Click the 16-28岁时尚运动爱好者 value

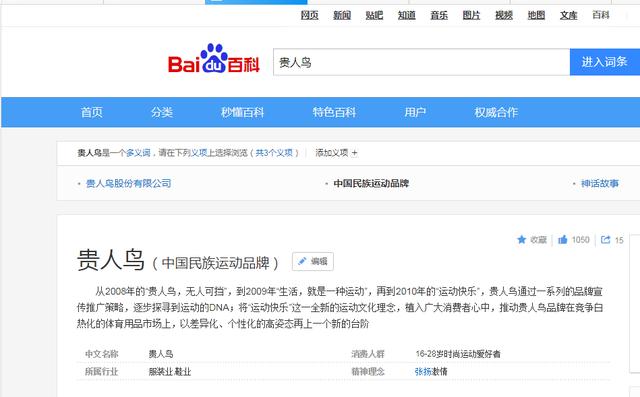458,354
